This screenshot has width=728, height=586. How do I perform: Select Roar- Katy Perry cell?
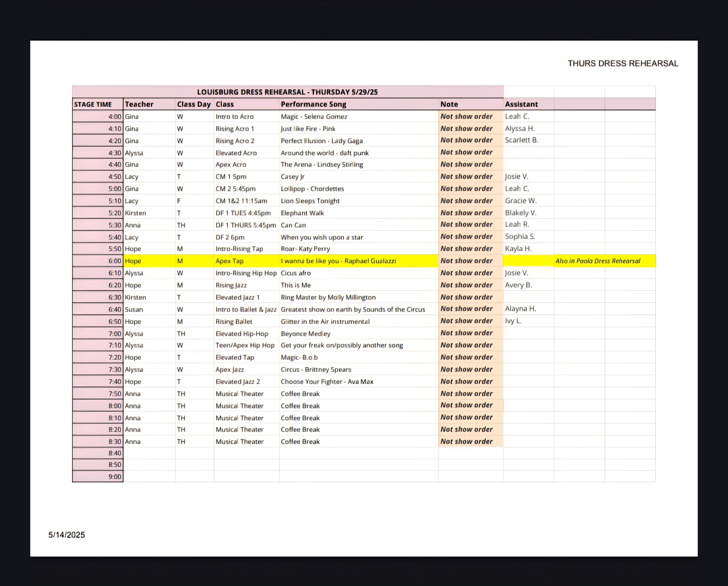359,249
